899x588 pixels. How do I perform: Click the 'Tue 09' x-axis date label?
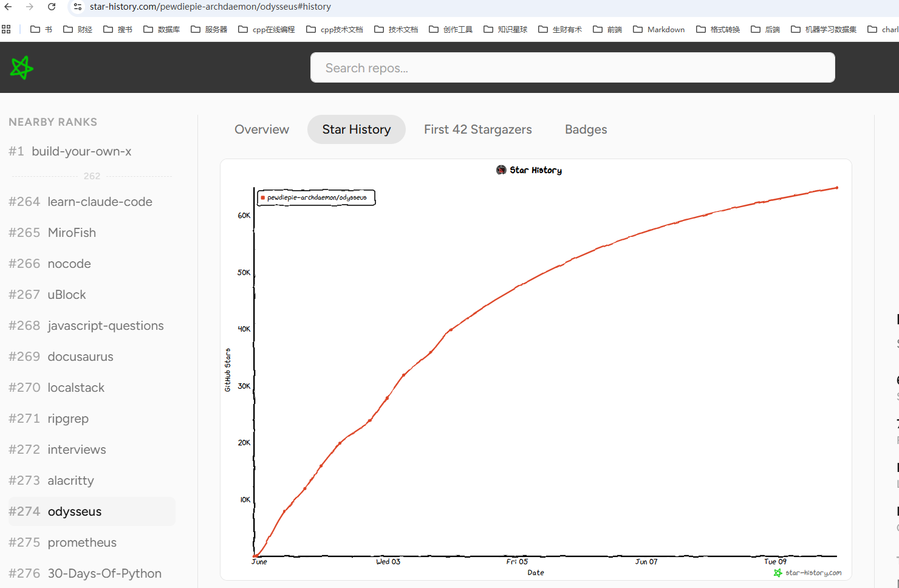pyautogui.click(x=775, y=562)
